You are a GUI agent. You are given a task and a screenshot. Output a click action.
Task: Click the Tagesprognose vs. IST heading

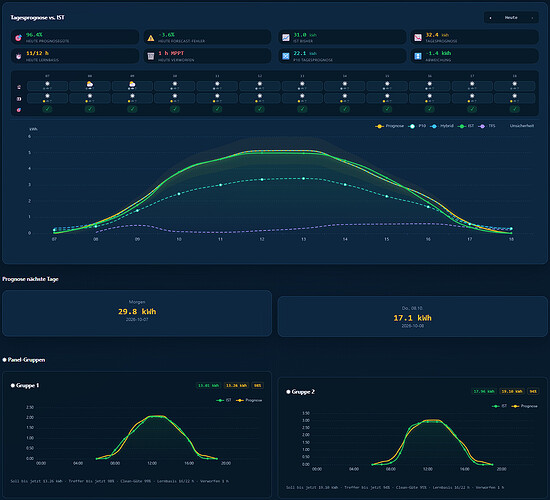point(38,18)
